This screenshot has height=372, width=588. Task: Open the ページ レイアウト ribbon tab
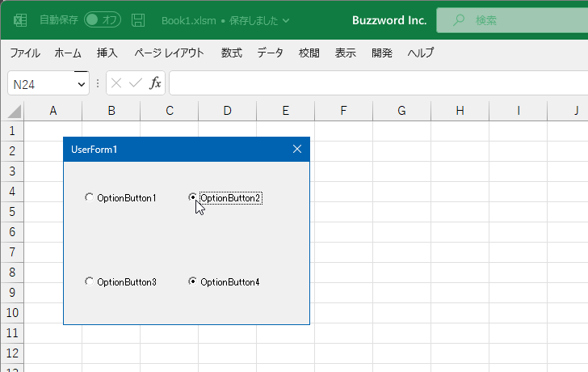pyautogui.click(x=169, y=53)
